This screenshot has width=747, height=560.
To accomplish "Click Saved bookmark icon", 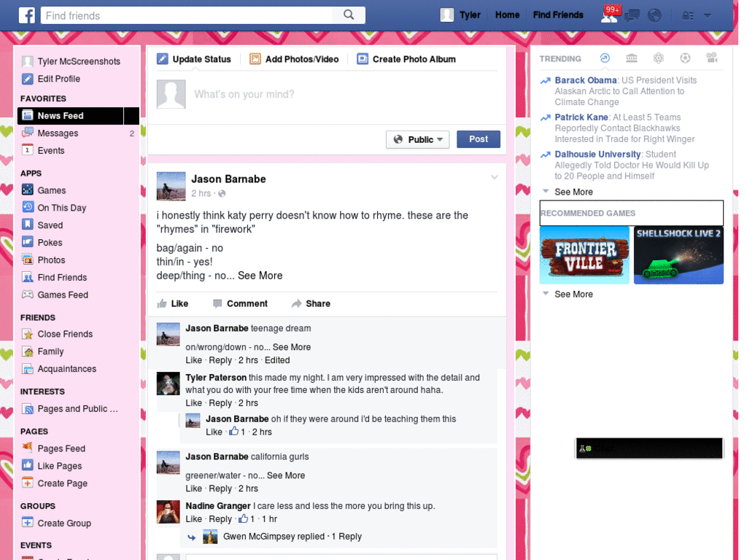I will tap(28, 225).
